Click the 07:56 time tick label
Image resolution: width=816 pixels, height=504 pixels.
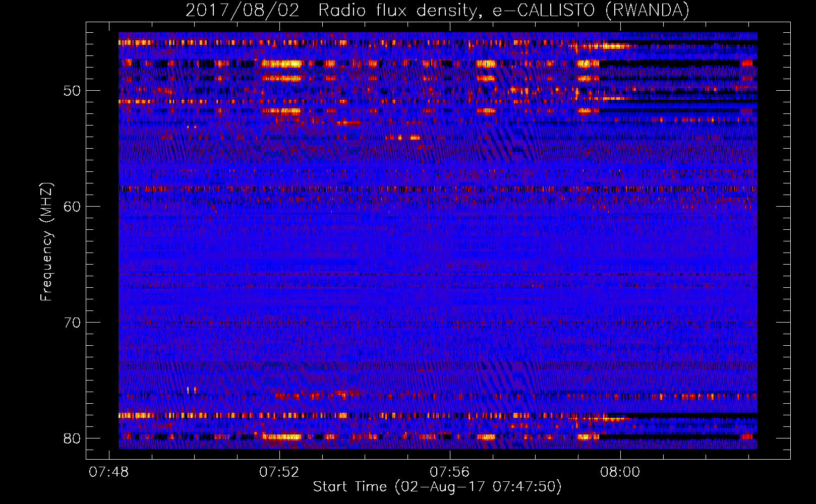(450, 472)
